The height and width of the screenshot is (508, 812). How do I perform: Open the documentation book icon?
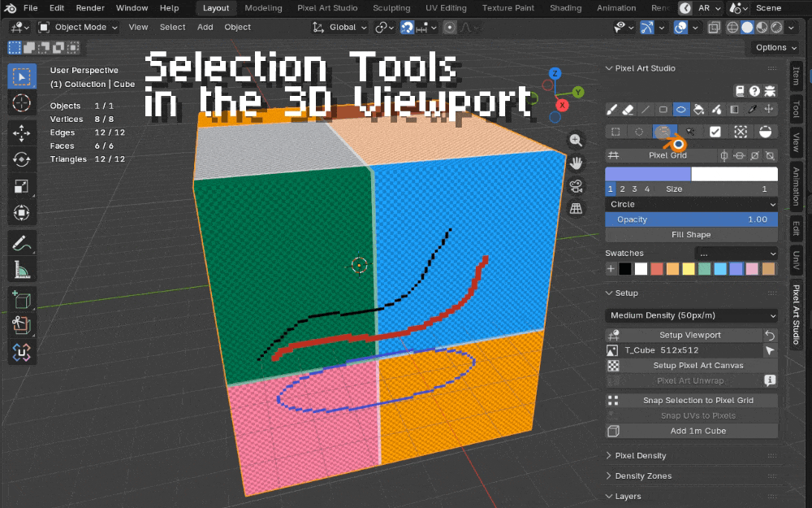(740, 91)
